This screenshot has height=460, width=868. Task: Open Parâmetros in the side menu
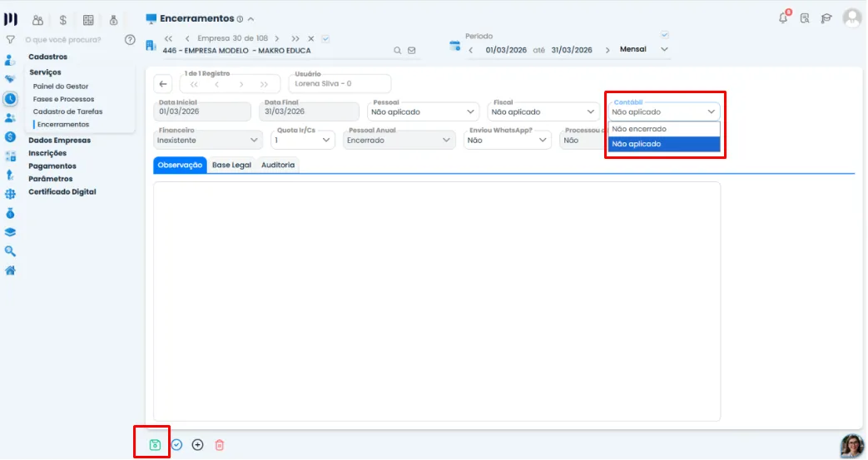[51, 180]
